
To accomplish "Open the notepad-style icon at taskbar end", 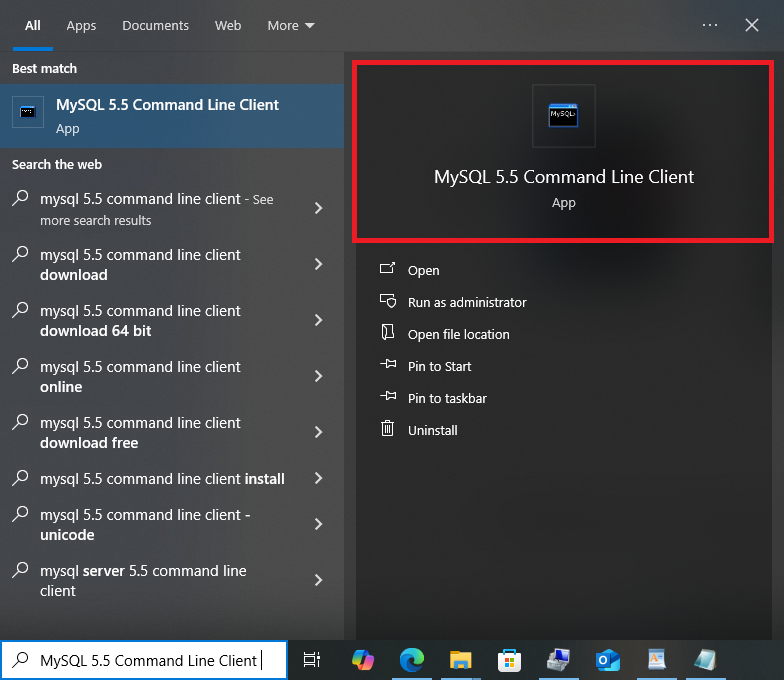I will click(705, 660).
